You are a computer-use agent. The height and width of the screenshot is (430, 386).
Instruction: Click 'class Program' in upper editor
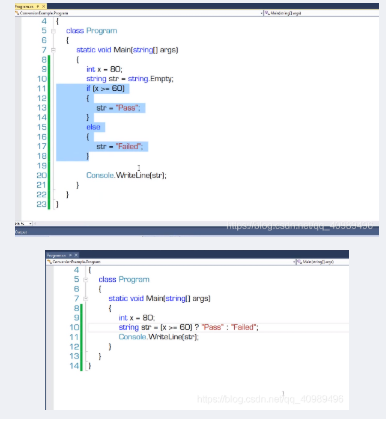pos(91,31)
